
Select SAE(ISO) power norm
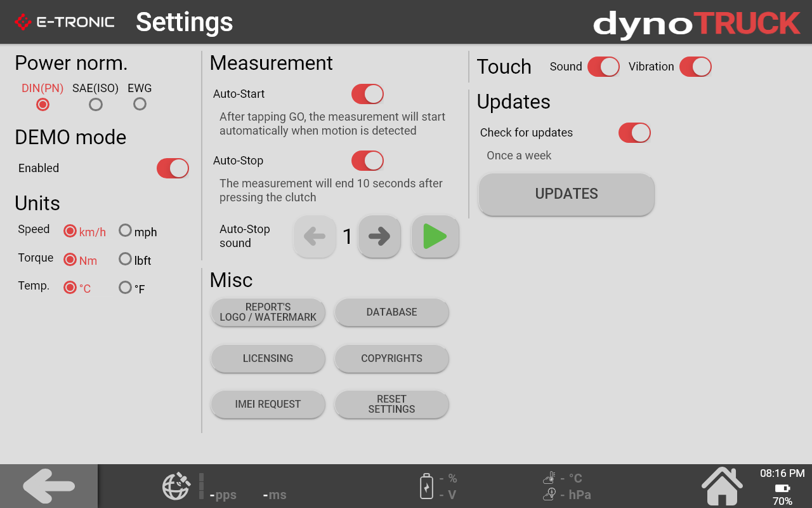point(96,104)
